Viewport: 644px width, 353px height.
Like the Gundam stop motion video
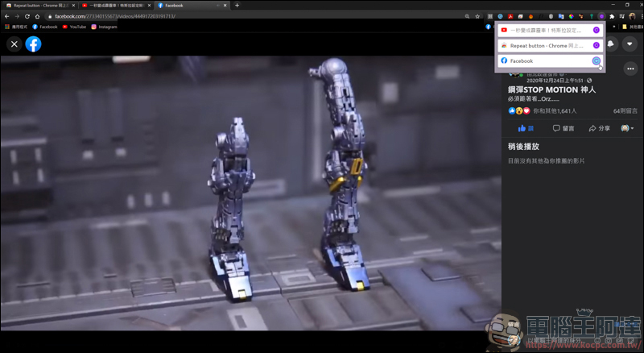[x=526, y=128]
